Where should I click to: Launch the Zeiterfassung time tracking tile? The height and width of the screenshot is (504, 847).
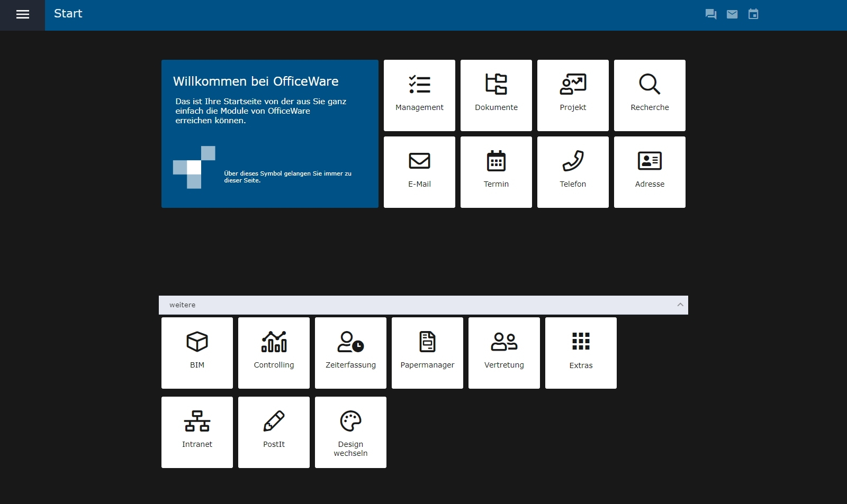350,353
